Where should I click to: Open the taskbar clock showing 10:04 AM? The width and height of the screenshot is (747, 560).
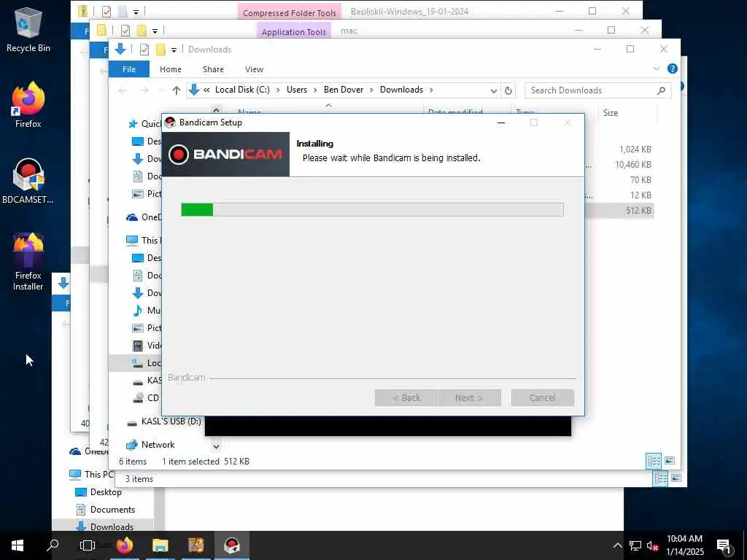pyautogui.click(x=684, y=545)
